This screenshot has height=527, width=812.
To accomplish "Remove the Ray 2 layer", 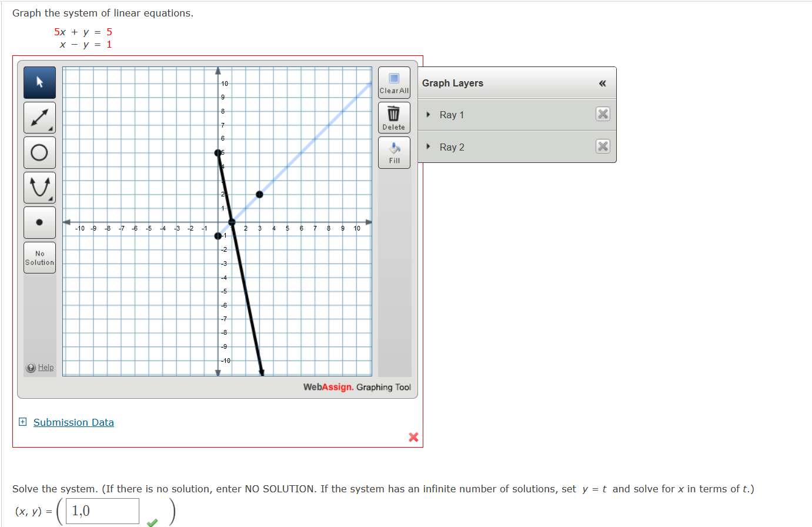I will click(602, 146).
